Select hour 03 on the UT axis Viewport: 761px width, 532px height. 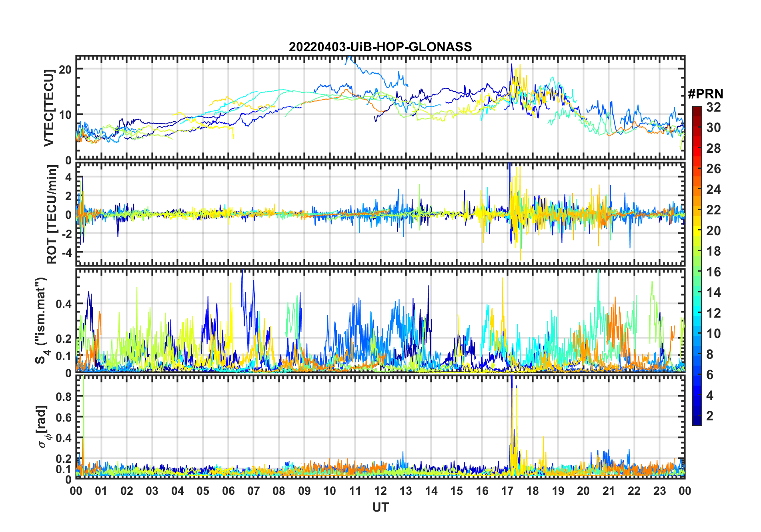tap(152, 491)
